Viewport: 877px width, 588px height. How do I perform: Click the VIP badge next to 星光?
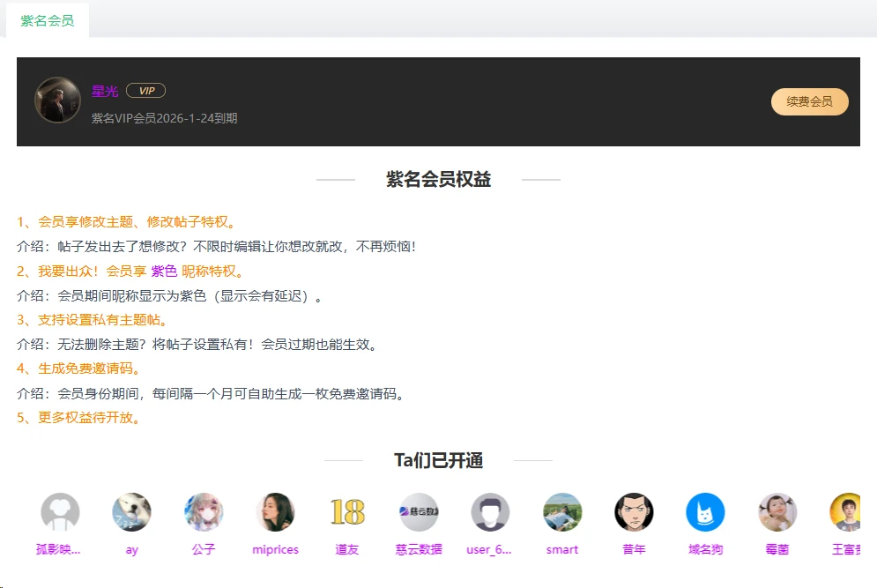pos(145,91)
